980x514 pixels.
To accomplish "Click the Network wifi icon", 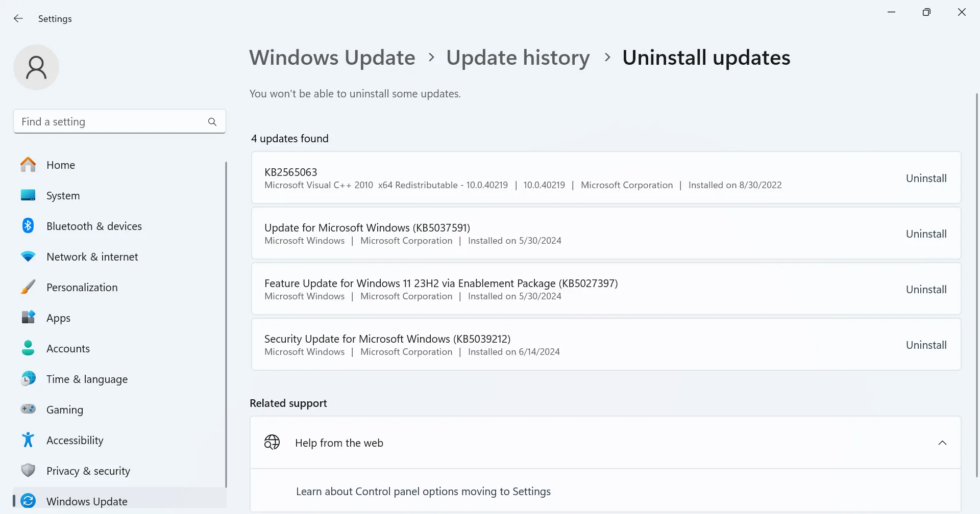I will point(28,256).
